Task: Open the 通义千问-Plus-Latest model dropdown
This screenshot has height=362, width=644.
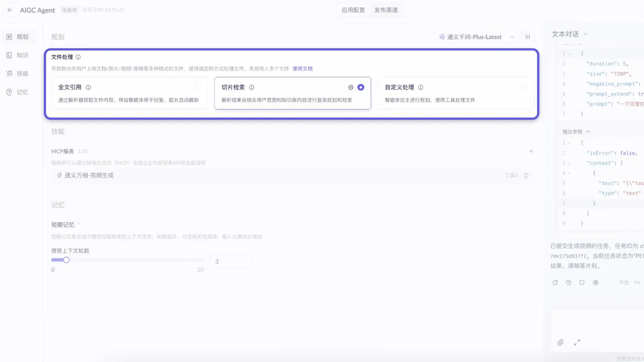Action: coord(477,37)
